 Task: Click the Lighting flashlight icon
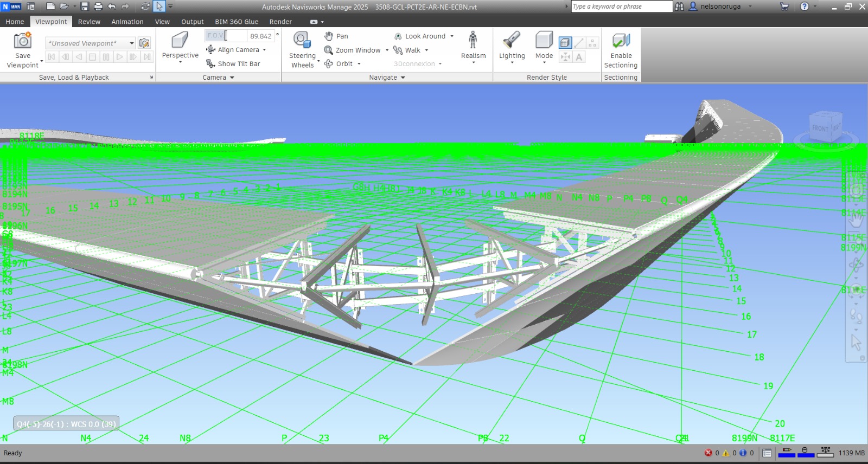tap(512, 40)
